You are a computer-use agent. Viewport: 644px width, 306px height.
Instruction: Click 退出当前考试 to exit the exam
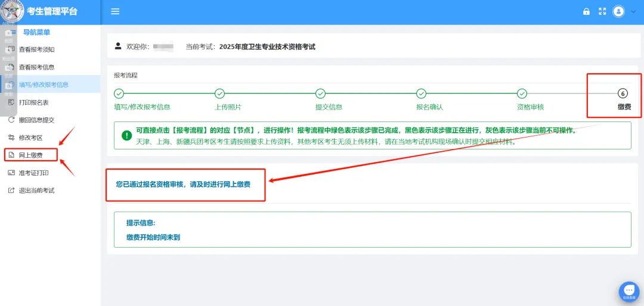(x=36, y=191)
